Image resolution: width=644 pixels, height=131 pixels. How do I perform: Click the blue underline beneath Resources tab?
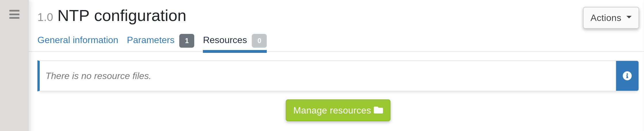(235, 51)
